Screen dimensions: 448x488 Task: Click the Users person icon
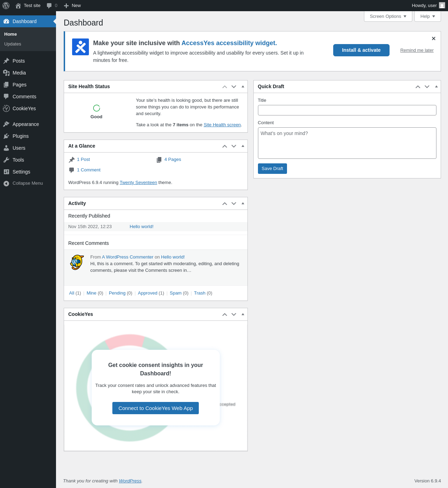pos(6,148)
